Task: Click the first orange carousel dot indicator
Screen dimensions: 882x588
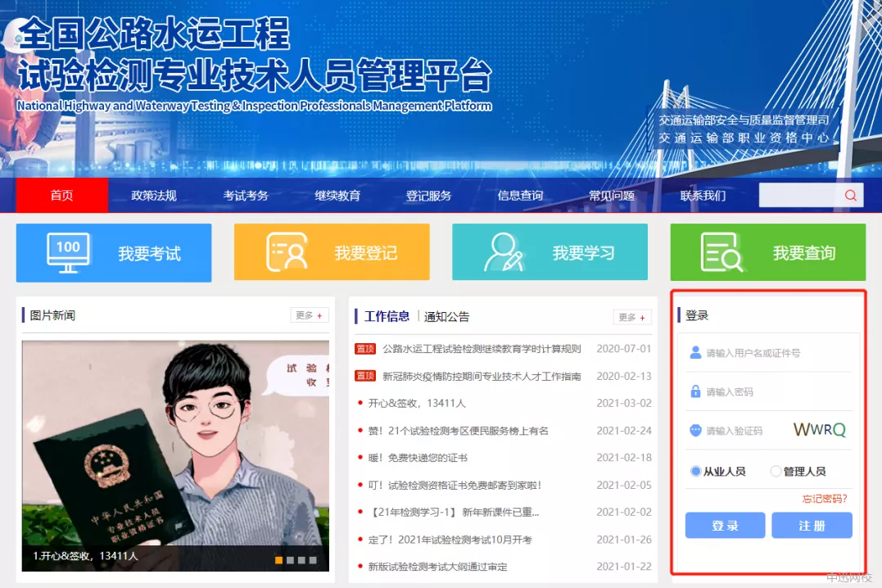Action: click(x=279, y=560)
